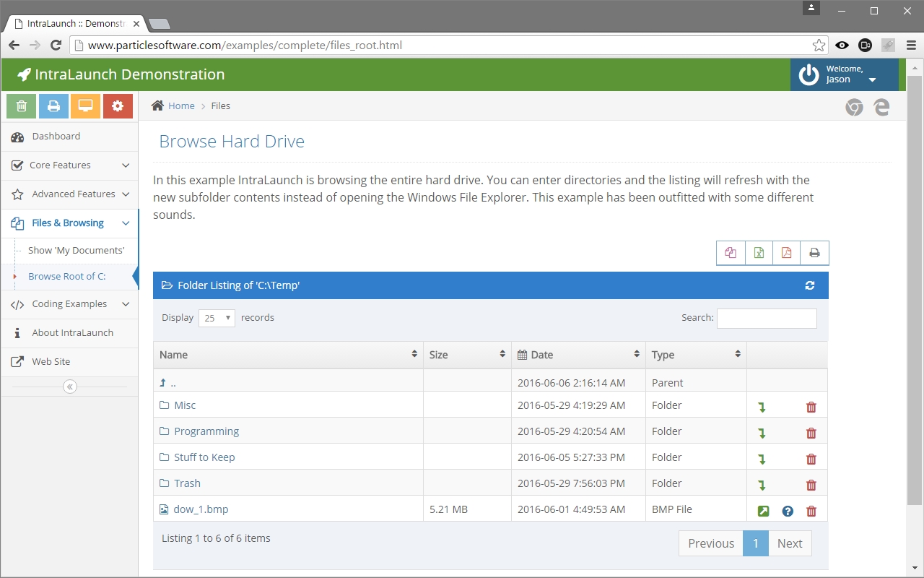Enter Stuff to Keep folder via green arrow
Viewport: 924px width, 578px height.
(762, 460)
